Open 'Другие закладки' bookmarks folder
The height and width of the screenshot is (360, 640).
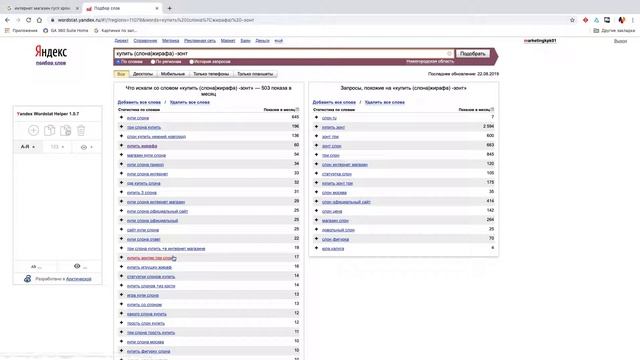point(614,31)
